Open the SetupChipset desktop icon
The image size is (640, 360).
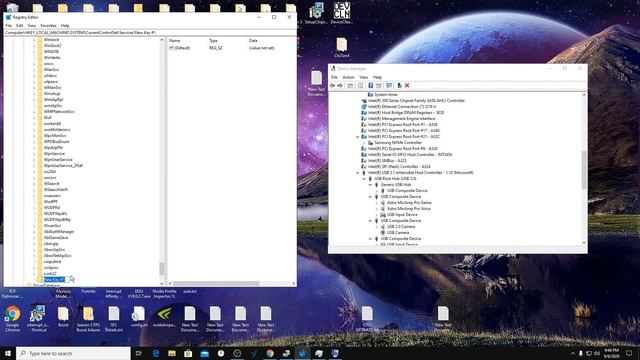(x=316, y=13)
